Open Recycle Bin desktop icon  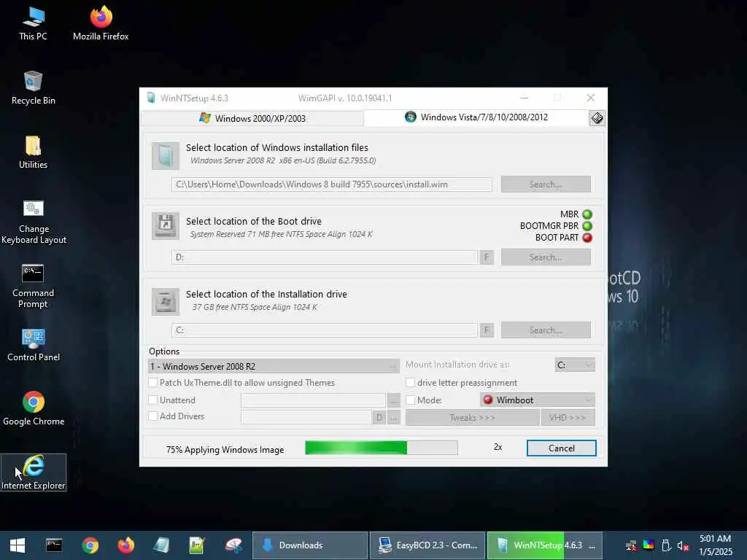click(33, 87)
